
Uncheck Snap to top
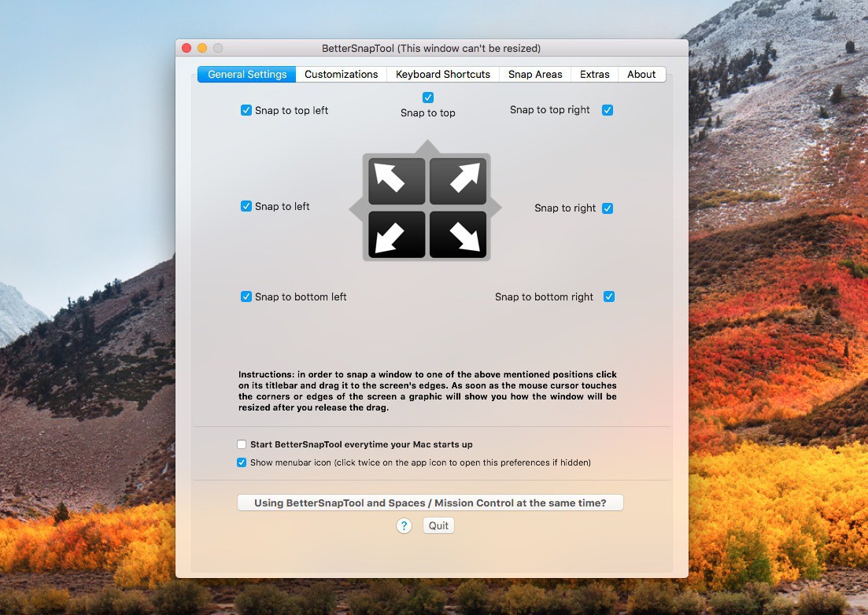pos(428,98)
